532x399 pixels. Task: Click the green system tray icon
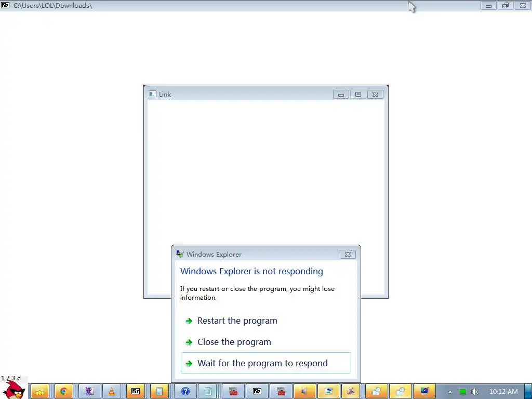[463, 392]
